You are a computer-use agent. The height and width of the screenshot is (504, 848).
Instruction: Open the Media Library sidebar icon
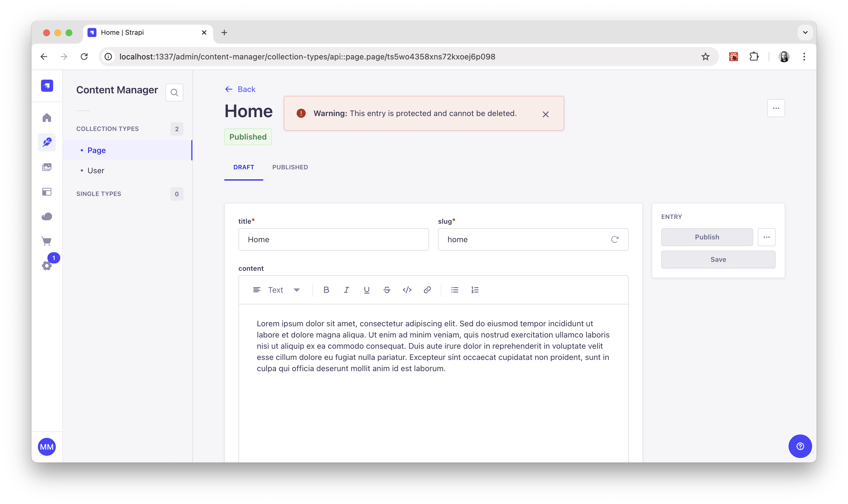click(47, 167)
